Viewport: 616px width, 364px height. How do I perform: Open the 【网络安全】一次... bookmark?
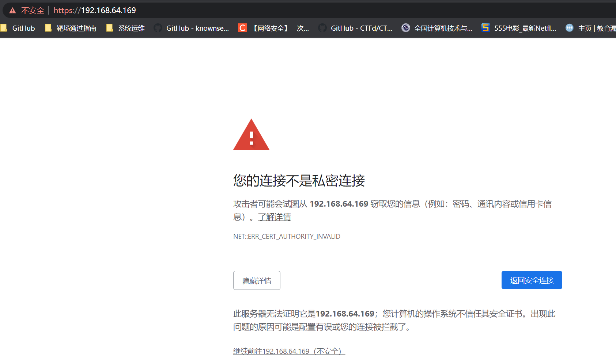tap(274, 28)
